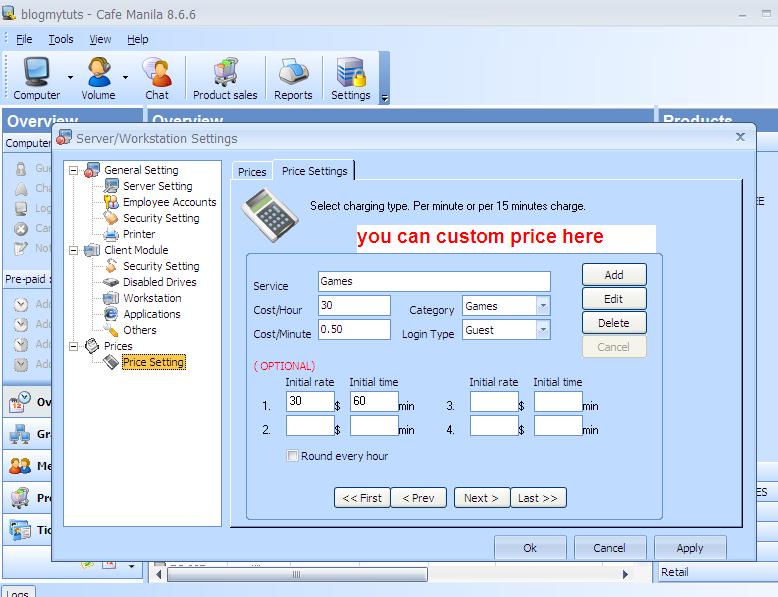Click the Prices tree node icon
778x597 pixels.
(x=92, y=345)
